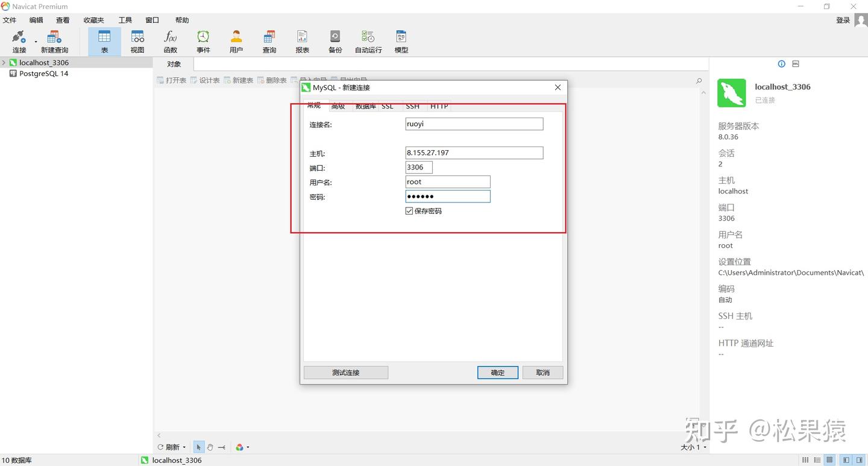The width and height of the screenshot is (868, 466).
Task: Click the DDL icon in right panel
Action: pyautogui.click(x=796, y=64)
